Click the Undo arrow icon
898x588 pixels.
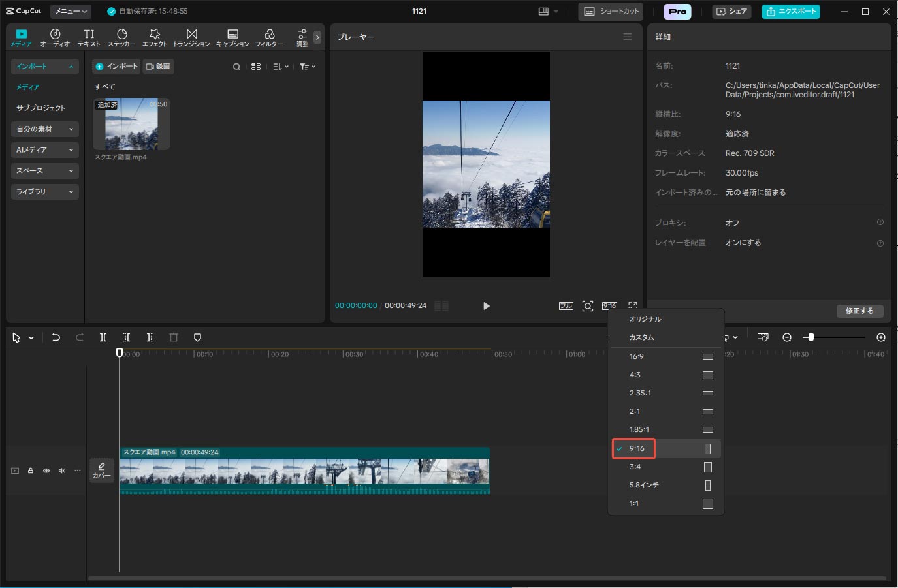coord(56,337)
